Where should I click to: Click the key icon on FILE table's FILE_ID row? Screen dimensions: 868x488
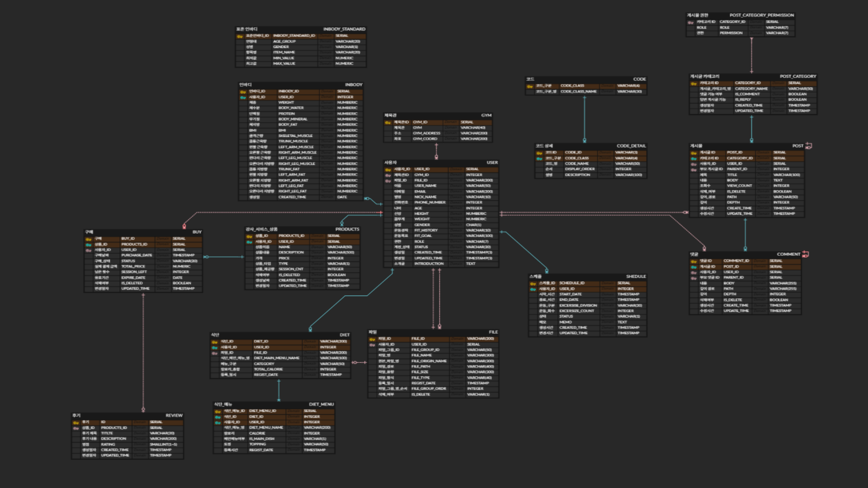pyautogui.click(x=372, y=339)
